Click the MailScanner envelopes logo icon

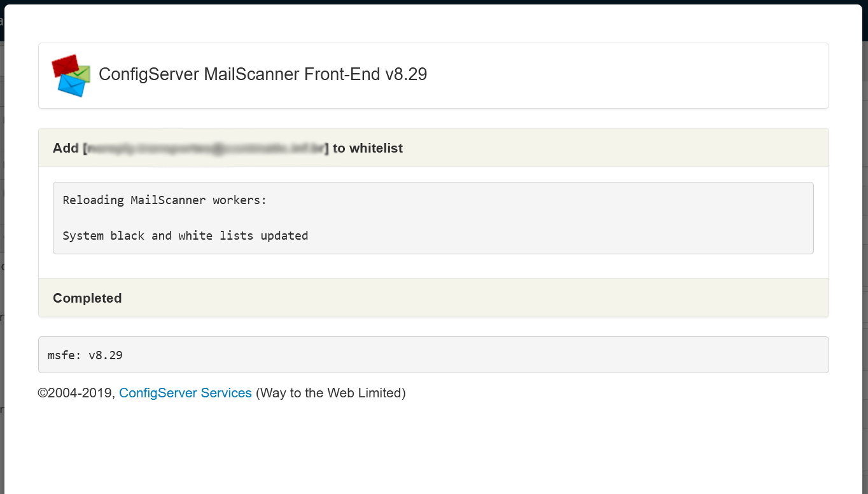tap(71, 75)
